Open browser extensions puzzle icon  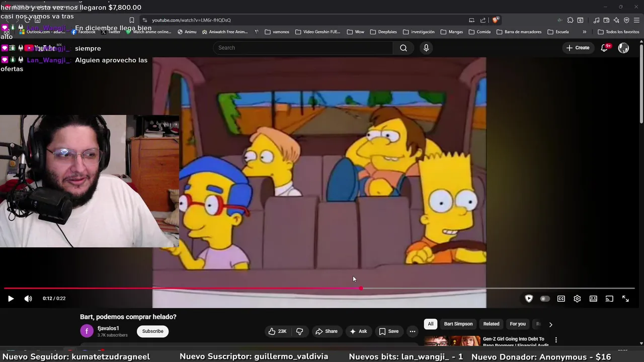(570, 20)
